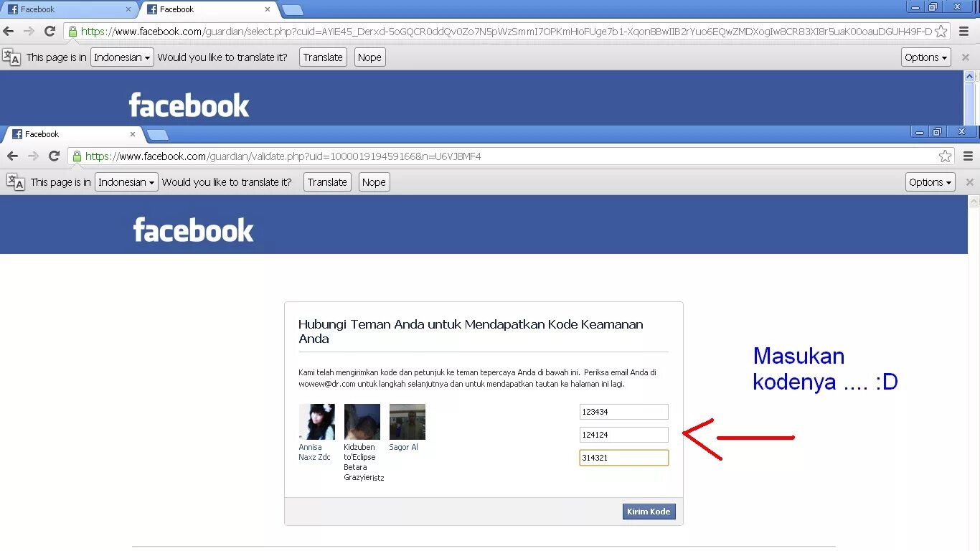Screen dimensions: 980x551
Task: Click the back window's Facebook logo
Action: tap(189, 105)
